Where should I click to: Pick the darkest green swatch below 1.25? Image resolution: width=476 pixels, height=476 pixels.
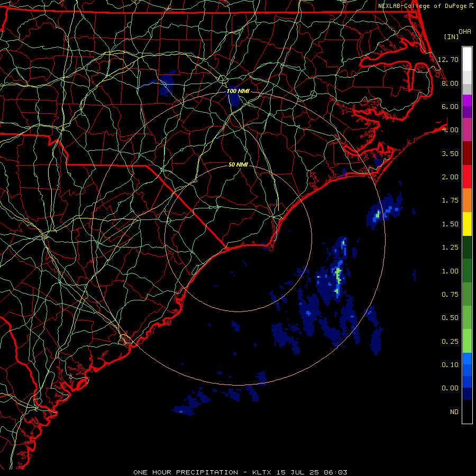[x=467, y=248]
